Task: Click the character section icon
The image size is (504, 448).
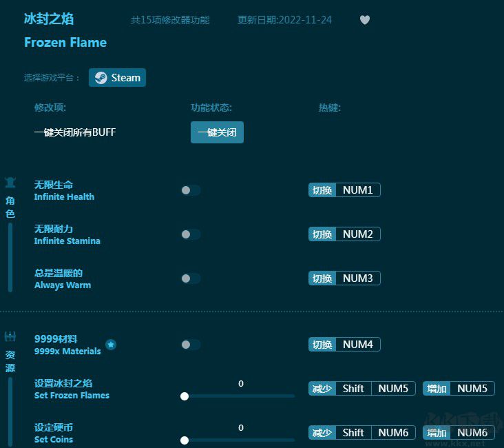Action: click(x=10, y=183)
